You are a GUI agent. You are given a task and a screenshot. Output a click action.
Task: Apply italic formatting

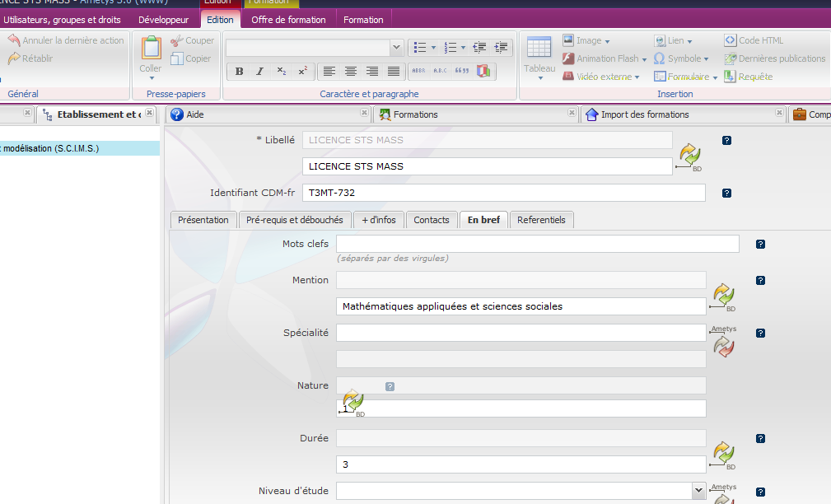pos(260,72)
